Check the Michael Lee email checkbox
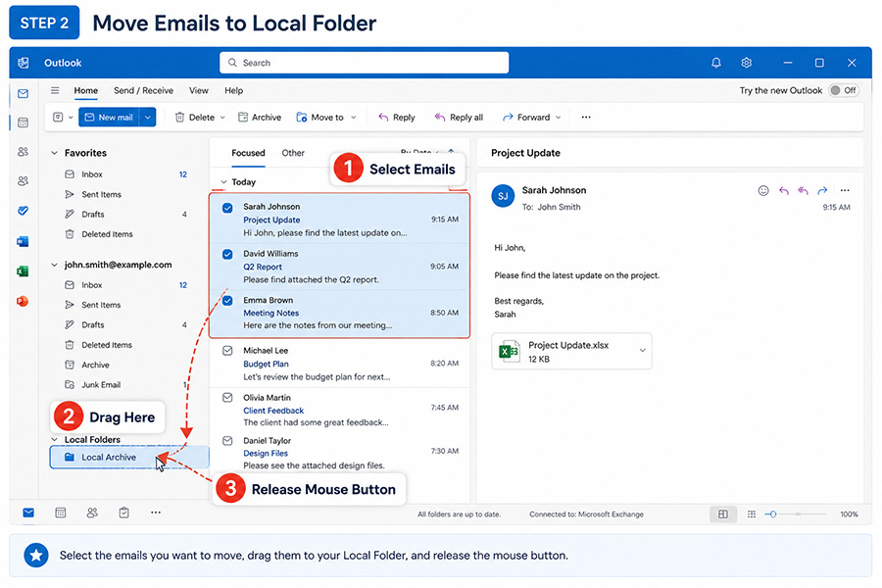 [x=227, y=351]
